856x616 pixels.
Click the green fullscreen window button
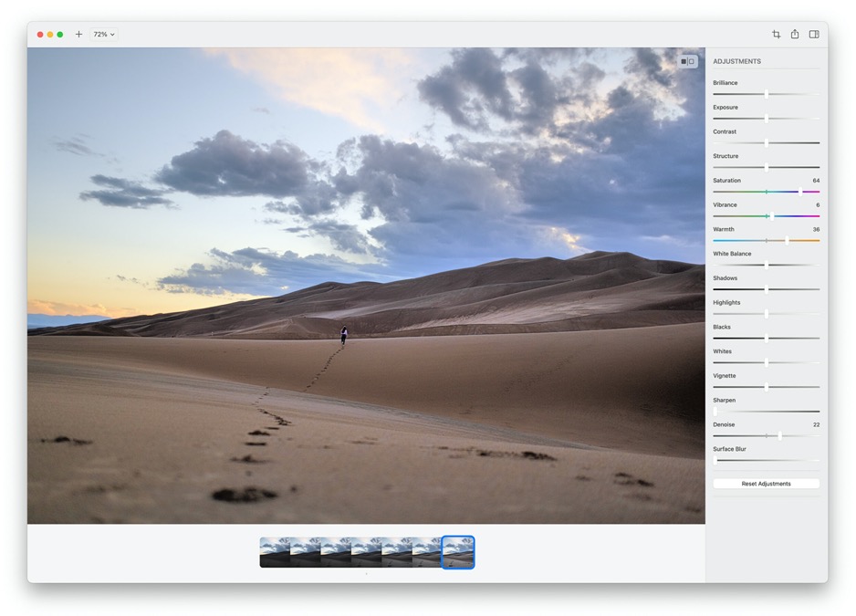coord(60,35)
